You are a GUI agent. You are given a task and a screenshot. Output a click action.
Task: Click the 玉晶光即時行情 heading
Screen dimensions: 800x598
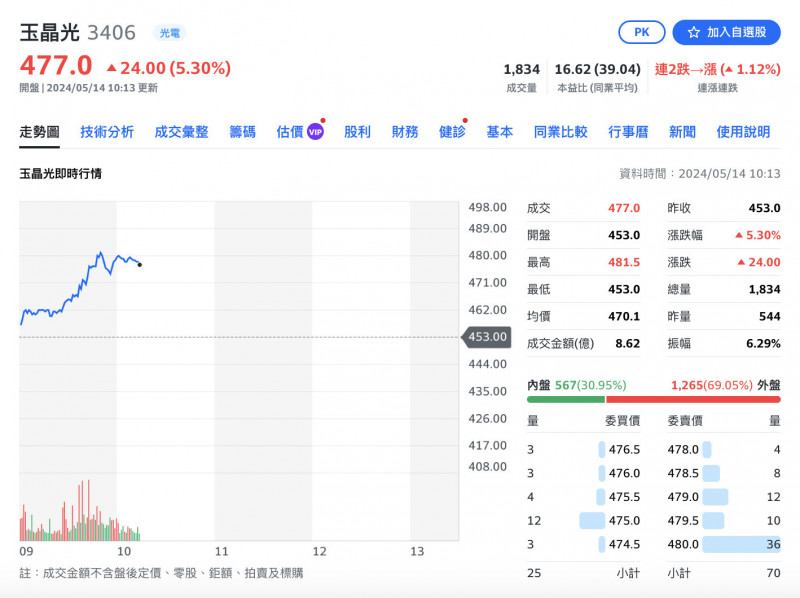(60, 174)
